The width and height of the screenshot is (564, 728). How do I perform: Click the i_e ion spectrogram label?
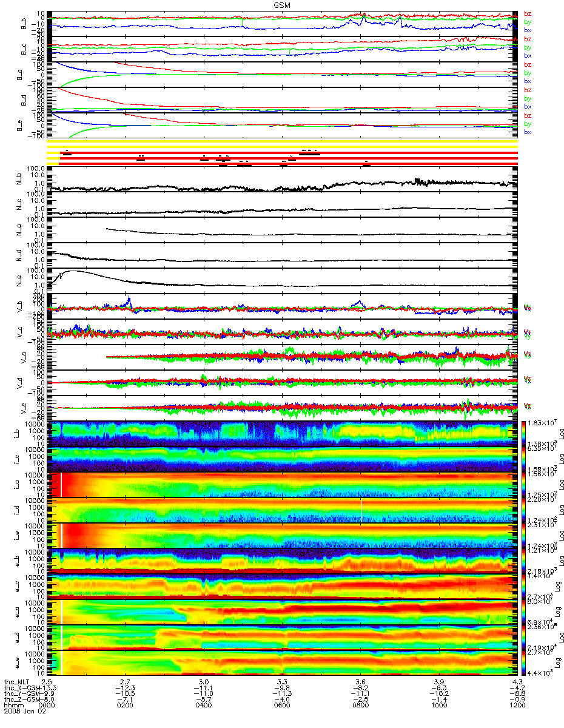[16, 536]
